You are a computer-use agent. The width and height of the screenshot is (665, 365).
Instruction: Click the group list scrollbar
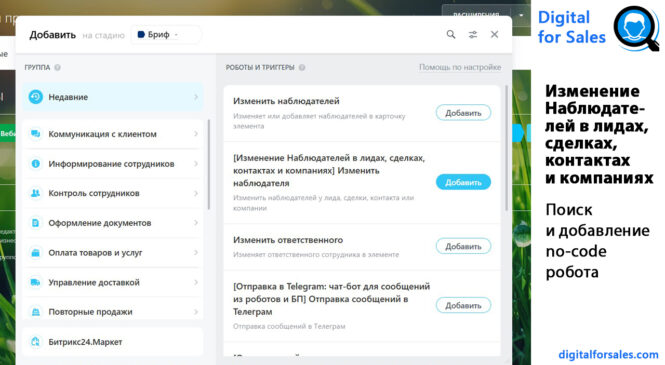click(x=209, y=164)
